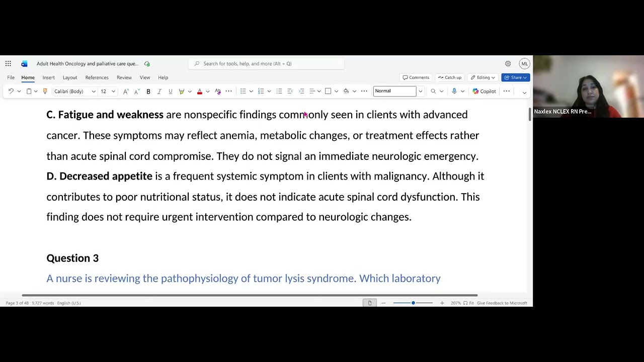Click the Paste clipboard icon
The height and width of the screenshot is (362, 644).
click(x=29, y=92)
